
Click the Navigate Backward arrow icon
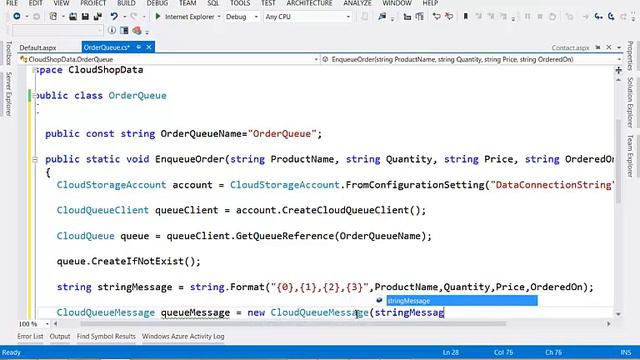tap(17, 16)
